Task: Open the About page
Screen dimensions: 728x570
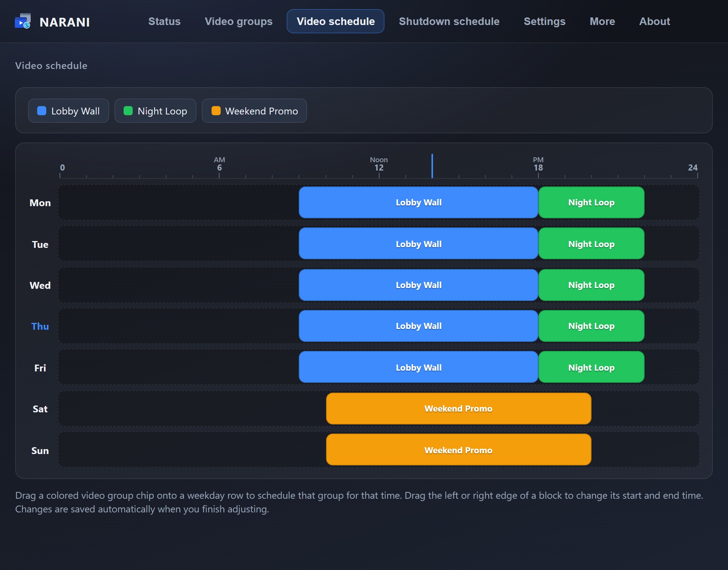Action: (x=654, y=21)
